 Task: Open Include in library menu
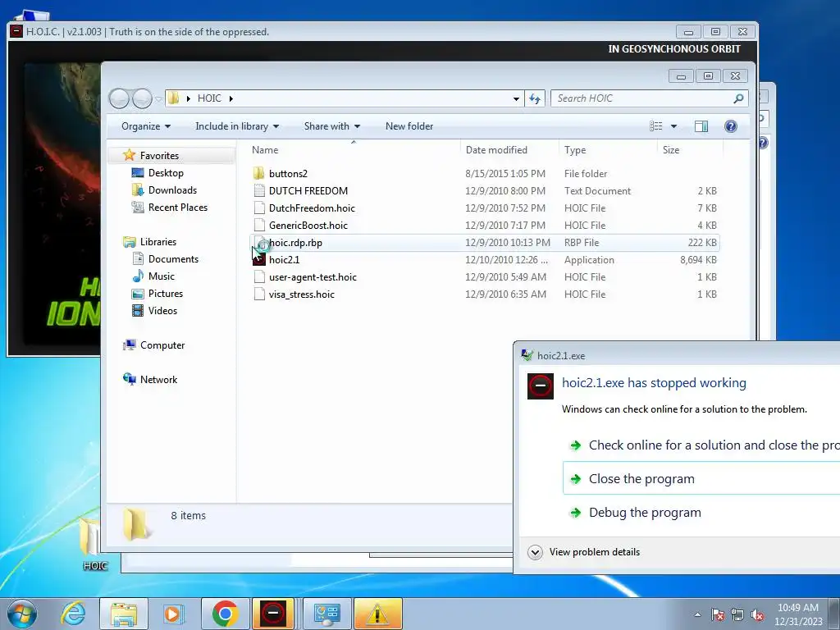(237, 126)
